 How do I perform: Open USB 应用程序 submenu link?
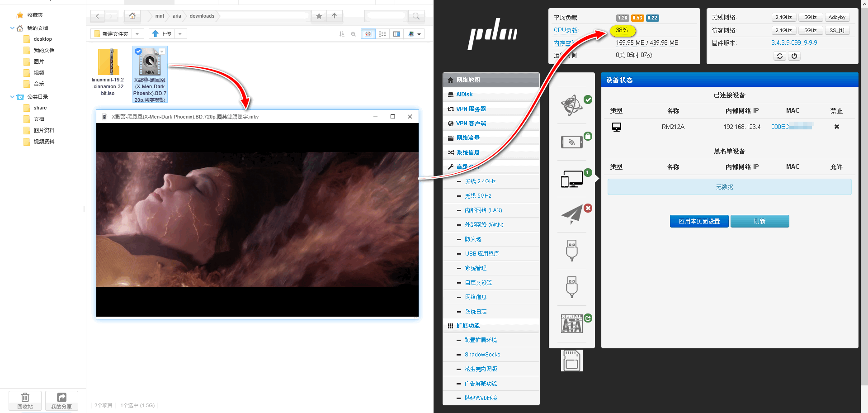click(x=482, y=254)
